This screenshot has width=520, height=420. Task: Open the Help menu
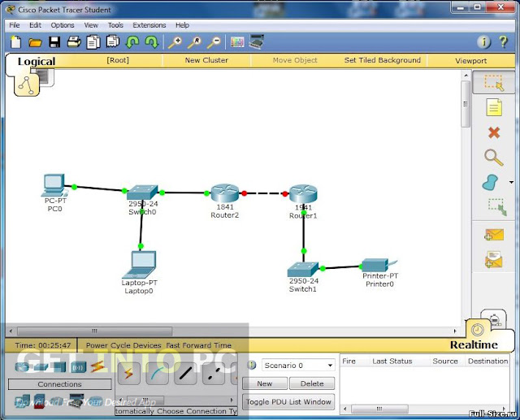pyautogui.click(x=182, y=25)
